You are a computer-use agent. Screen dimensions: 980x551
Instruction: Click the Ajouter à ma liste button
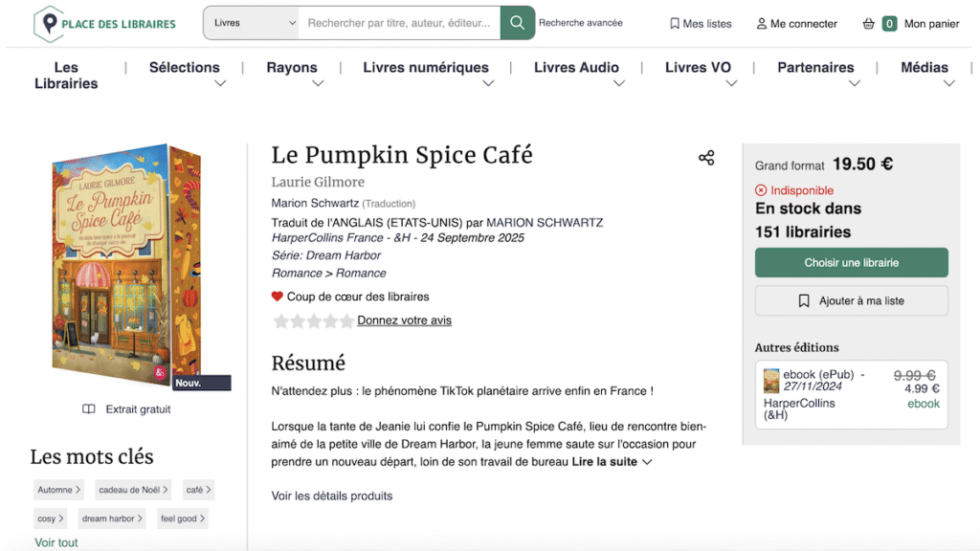pos(851,300)
